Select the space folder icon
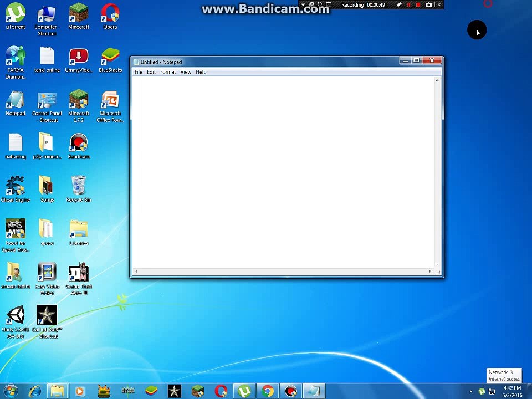 (x=47, y=233)
